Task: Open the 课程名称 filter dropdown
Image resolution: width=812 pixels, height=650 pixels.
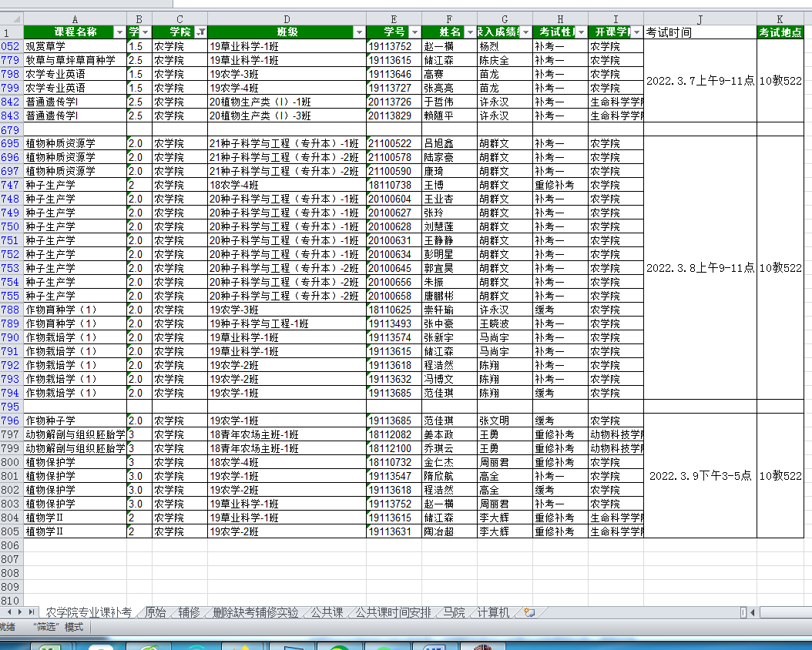Action: (119, 32)
